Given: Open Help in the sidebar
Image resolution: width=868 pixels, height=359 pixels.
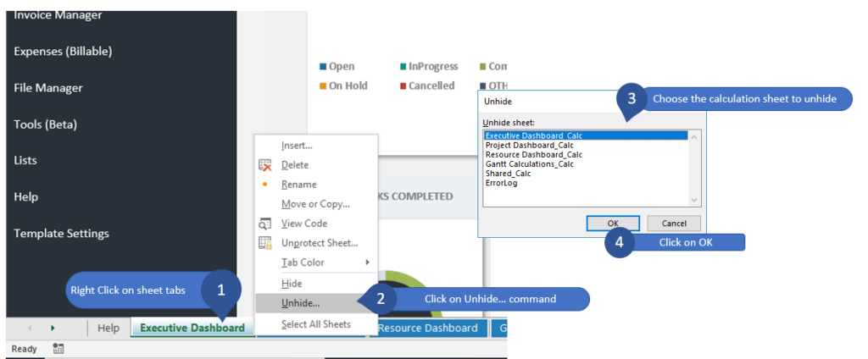Looking at the screenshot, I should tap(26, 197).
